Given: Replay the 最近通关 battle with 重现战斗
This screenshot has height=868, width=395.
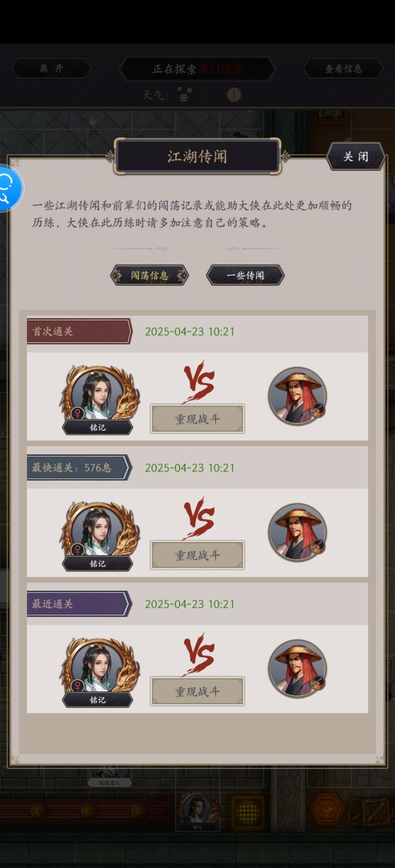Looking at the screenshot, I should pos(198,692).
